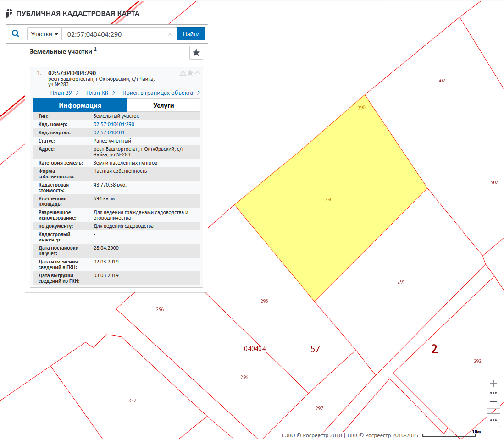Open the Участки search type dropdown
Screen dimensions: 504x439
[44, 34]
